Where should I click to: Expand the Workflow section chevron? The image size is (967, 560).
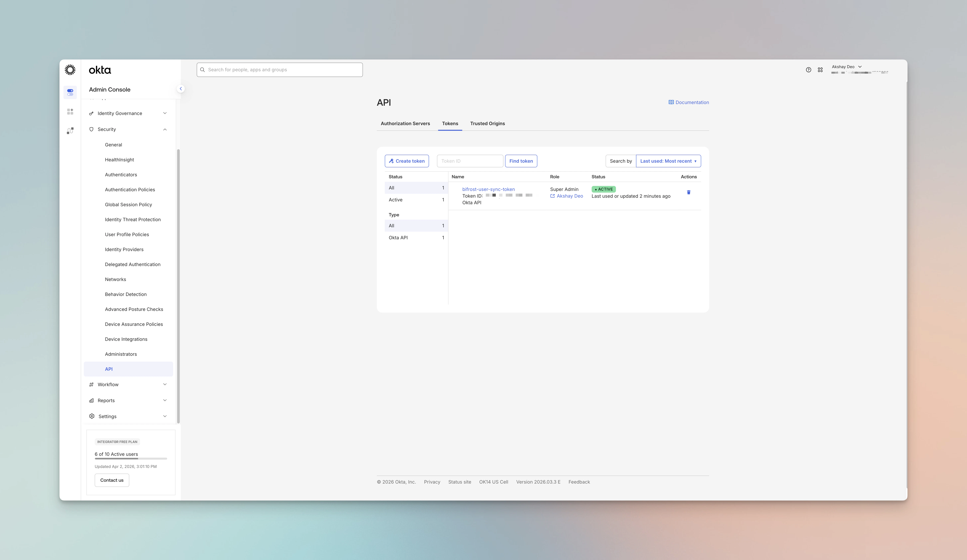(165, 384)
